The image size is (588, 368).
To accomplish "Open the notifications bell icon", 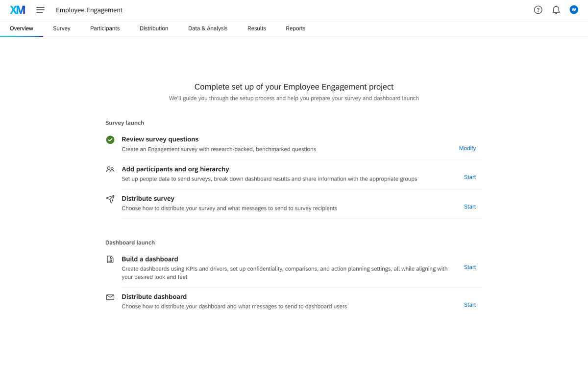I will click(556, 10).
